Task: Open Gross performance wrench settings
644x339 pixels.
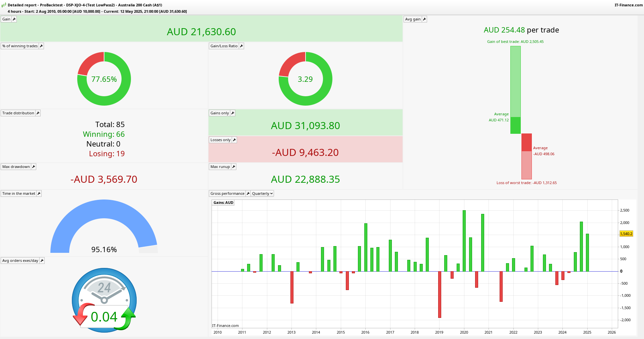Action: pos(248,193)
